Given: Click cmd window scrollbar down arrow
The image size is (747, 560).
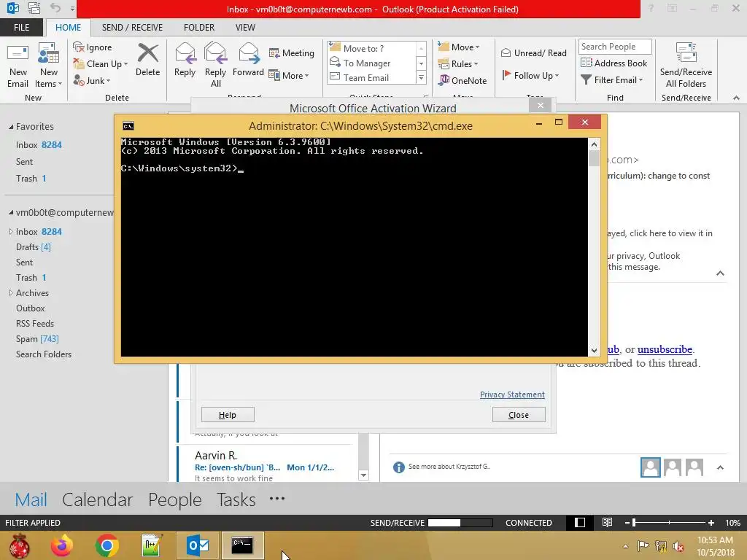Looking at the screenshot, I should tap(594, 351).
